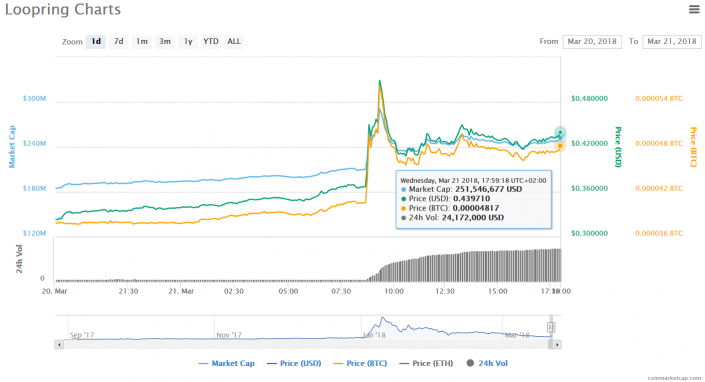Click the 0.000054 BTC axis label
The image size is (705, 382).
(659, 98)
